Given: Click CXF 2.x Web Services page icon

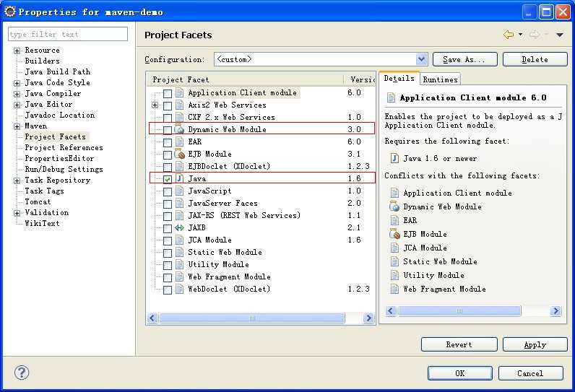Looking at the screenshot, I should (179, 117).
